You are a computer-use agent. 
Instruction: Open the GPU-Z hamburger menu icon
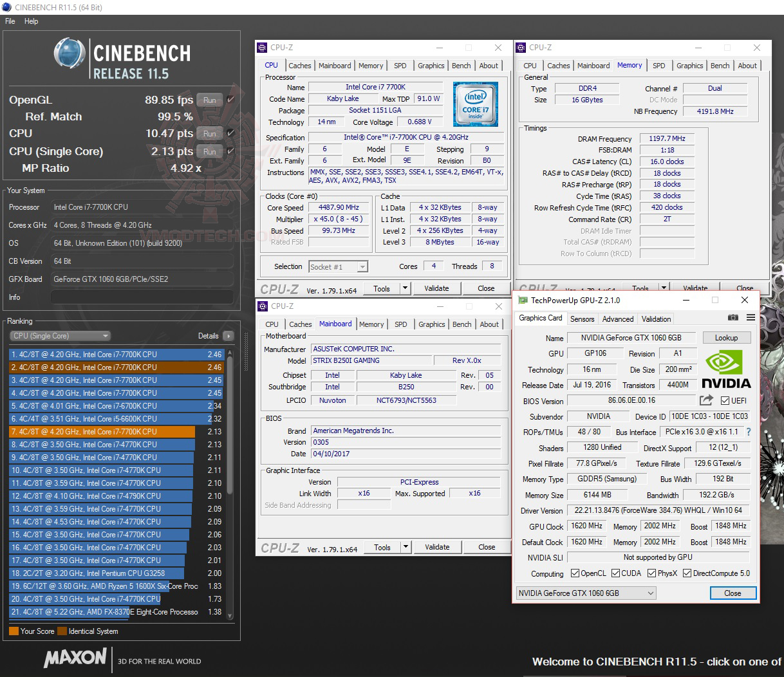[x=751, y=317]
